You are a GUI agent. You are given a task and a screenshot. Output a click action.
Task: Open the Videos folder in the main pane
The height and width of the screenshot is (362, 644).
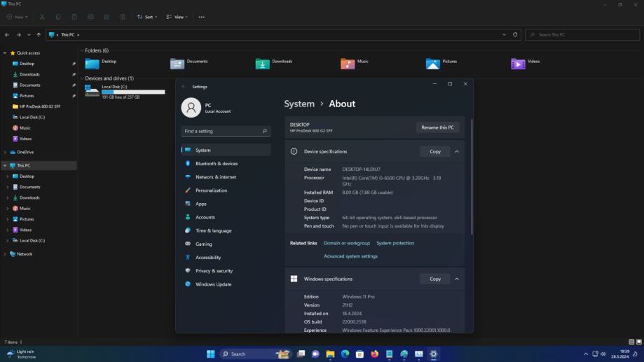pyautogui.click(x=518, y=64)
